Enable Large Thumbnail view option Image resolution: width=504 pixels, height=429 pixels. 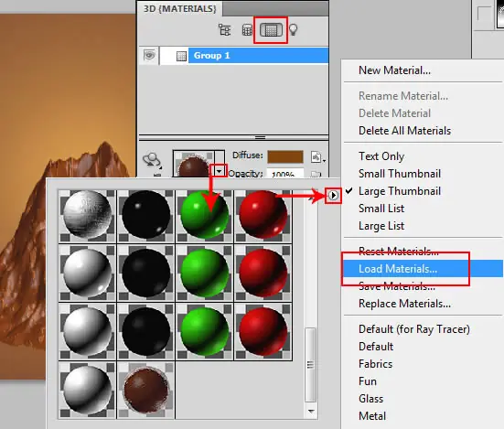[x=399, y=191]
